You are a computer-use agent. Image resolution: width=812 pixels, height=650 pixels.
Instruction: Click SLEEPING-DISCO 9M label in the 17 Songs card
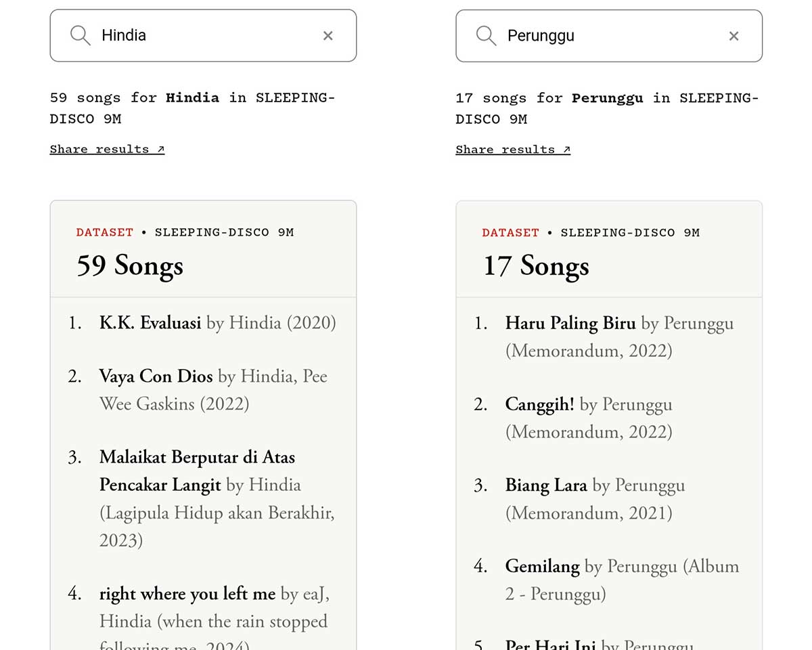pyautogui.click(x=631, y=232)
